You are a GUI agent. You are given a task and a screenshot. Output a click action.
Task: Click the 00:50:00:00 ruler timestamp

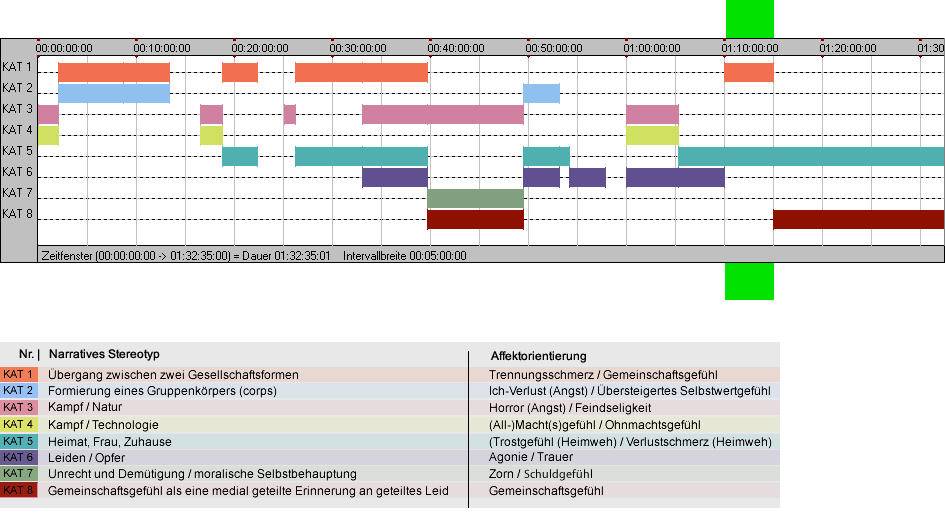[x=554, y=48]
